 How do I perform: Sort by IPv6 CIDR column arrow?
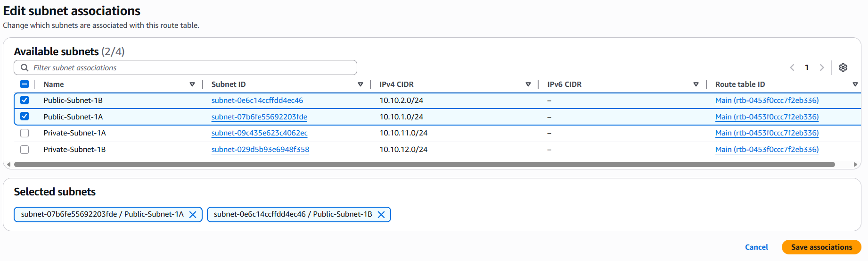tap(696, 84)
